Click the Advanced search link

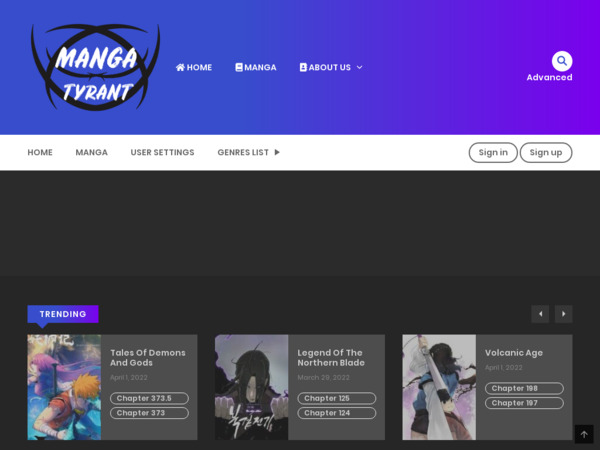pyautogui.click(x=549, y=77)
